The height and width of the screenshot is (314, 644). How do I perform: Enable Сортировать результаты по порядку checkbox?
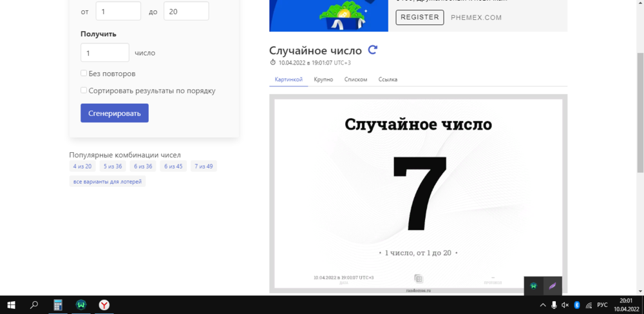click(x=83, y=90)
